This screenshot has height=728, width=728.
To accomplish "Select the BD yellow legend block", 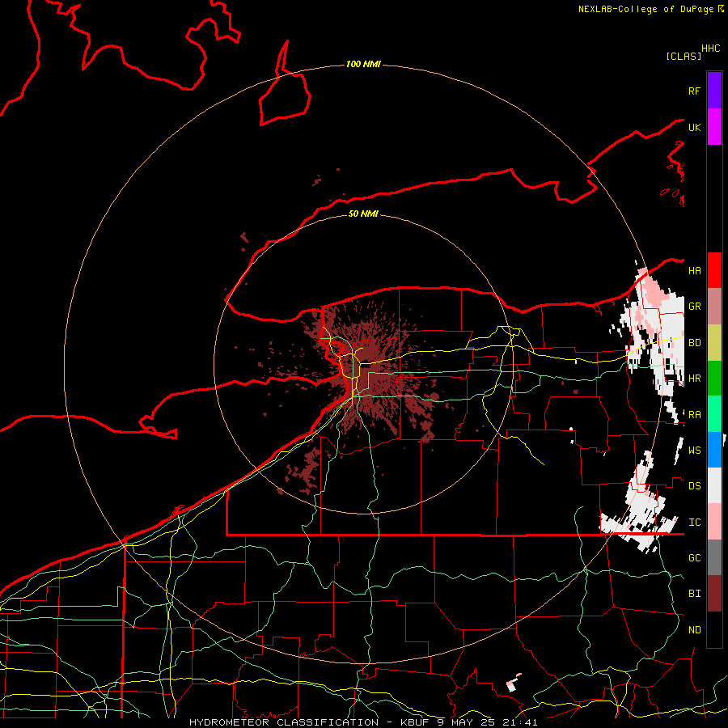I will [714, 343].
